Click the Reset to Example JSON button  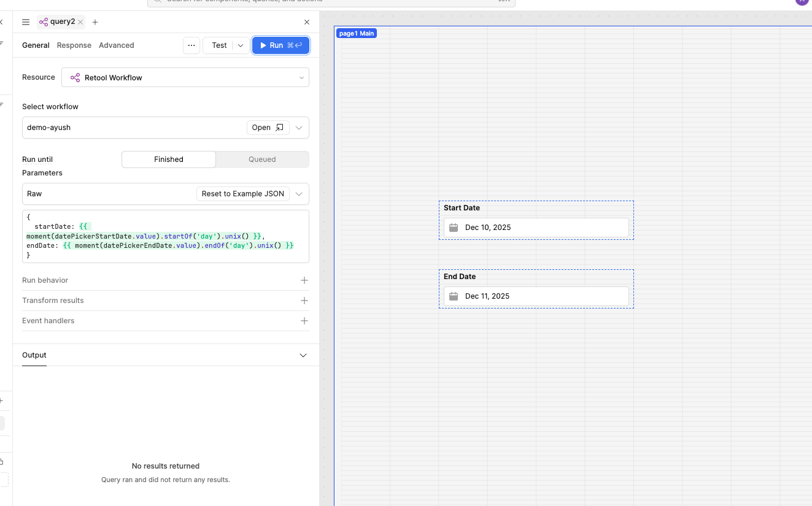pos(243,194)
